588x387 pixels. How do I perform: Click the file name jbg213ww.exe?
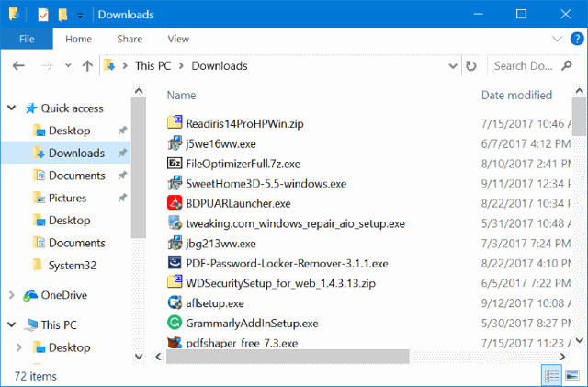220,244
